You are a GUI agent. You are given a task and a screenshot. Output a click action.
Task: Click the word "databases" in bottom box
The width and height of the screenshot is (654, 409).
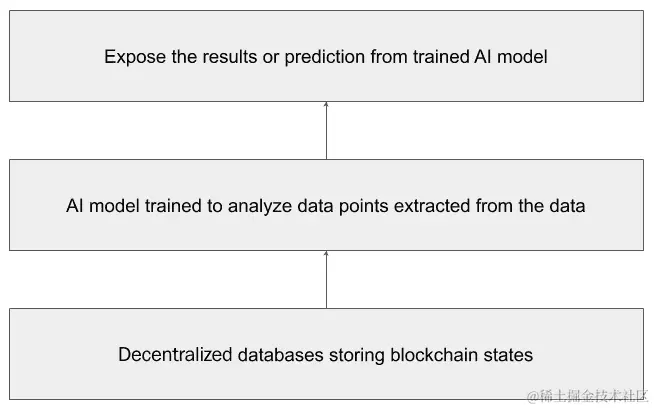pyautogui.click(x=280, y=355)
